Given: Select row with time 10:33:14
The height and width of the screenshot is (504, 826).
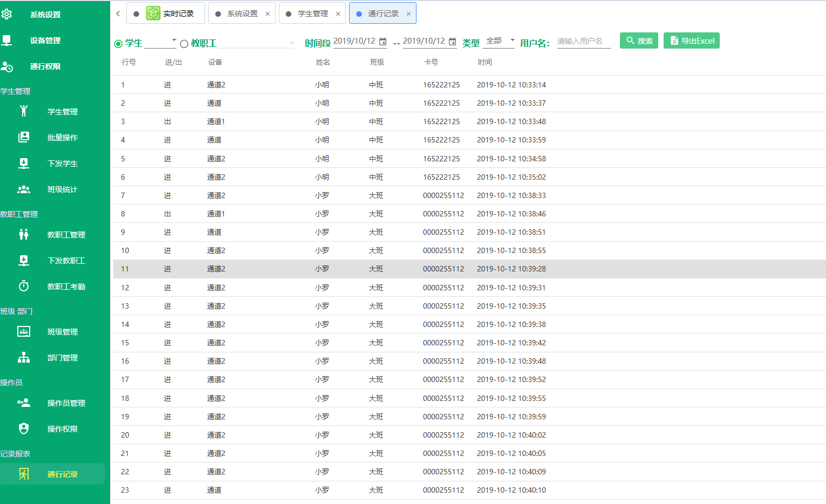Looking at the screenshot, I should tap(469, 85).
